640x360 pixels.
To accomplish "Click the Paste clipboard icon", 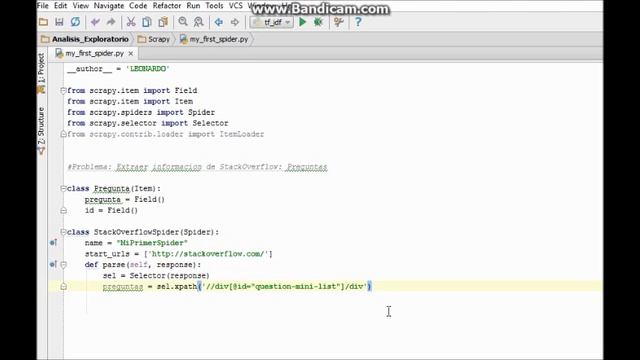I will [163, 22].
